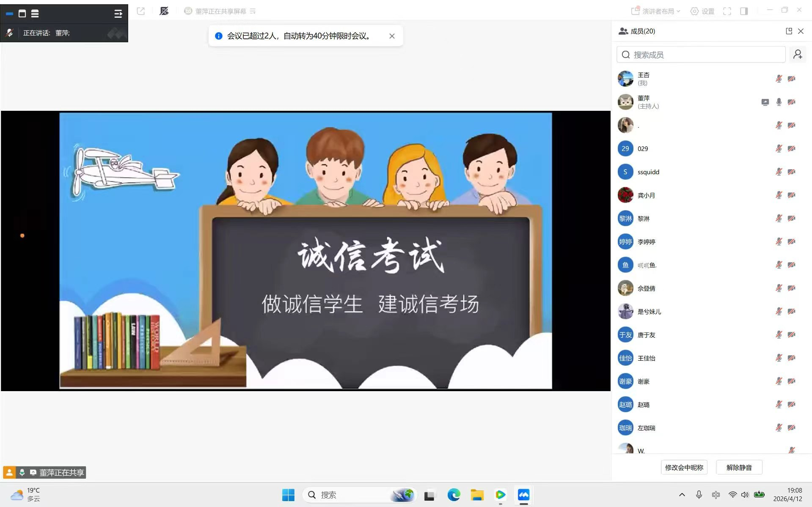Pop out the 成员 members panel
The width and height of the screenshot is (812, 507).
(x=789, y=31)
